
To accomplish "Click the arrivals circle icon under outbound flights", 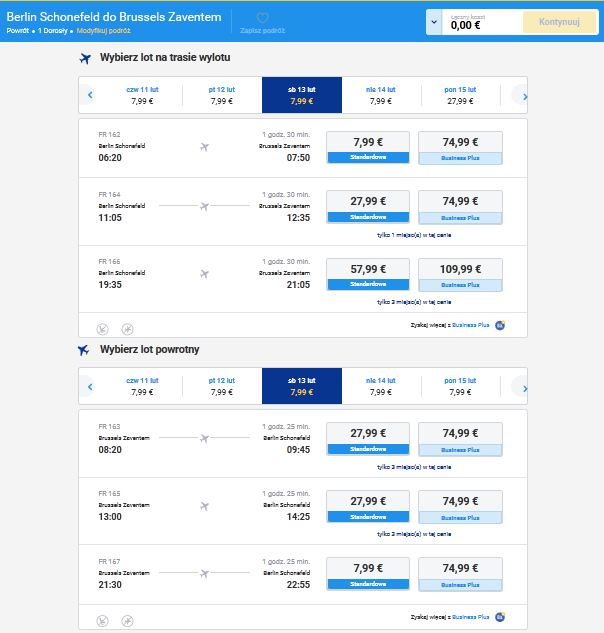I will [103, 329].
